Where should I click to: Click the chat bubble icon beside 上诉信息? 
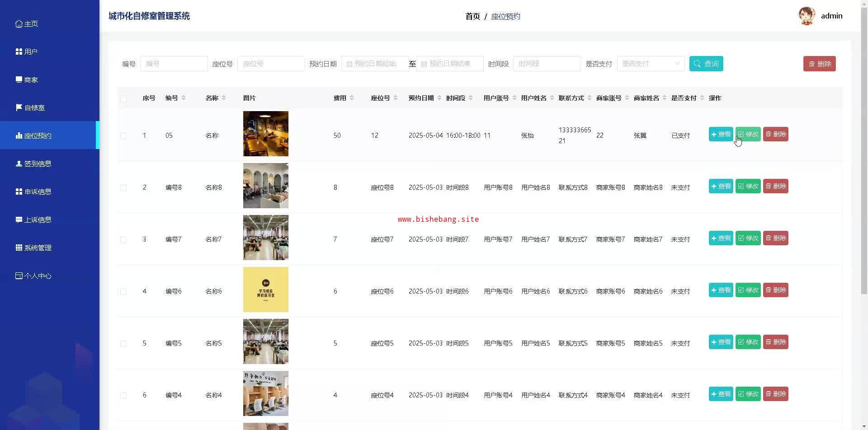[19, 220]
